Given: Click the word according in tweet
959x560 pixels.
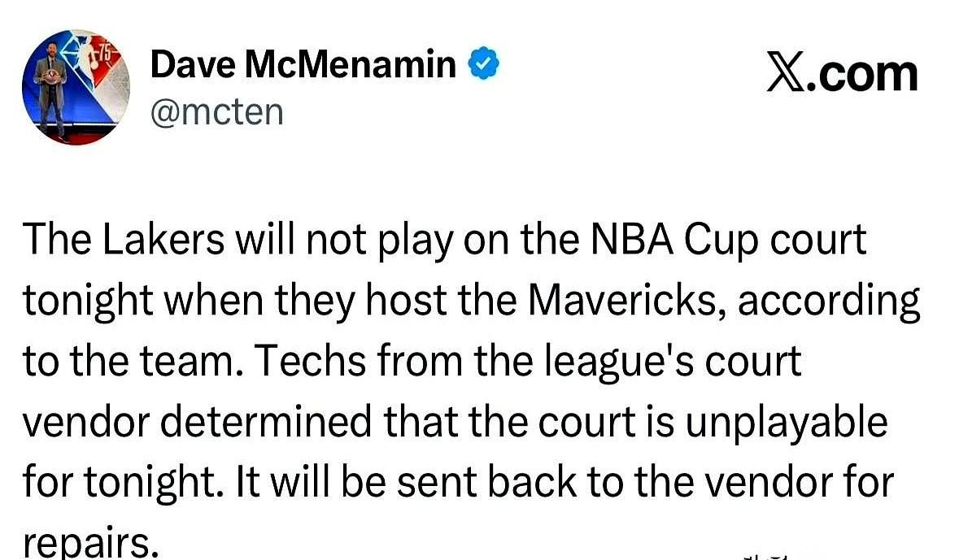Looking at the screenshot, I should pyautogui.click(x=829, y=302).
